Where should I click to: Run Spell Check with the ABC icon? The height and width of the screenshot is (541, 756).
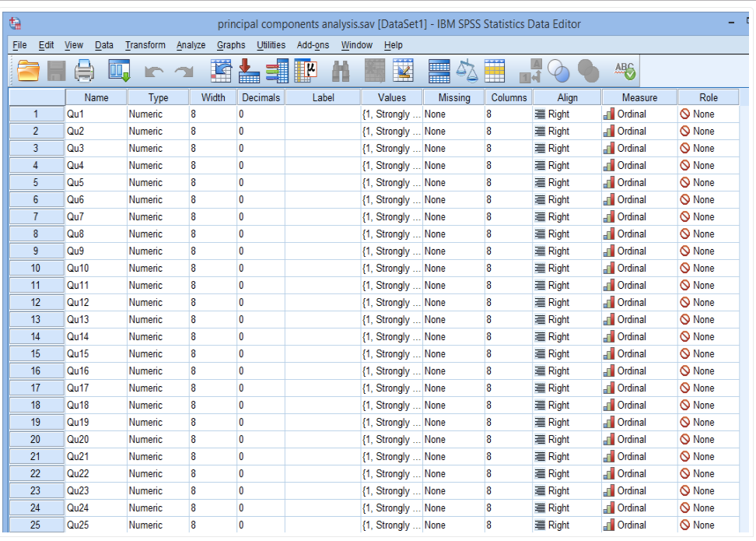(625, 72)
